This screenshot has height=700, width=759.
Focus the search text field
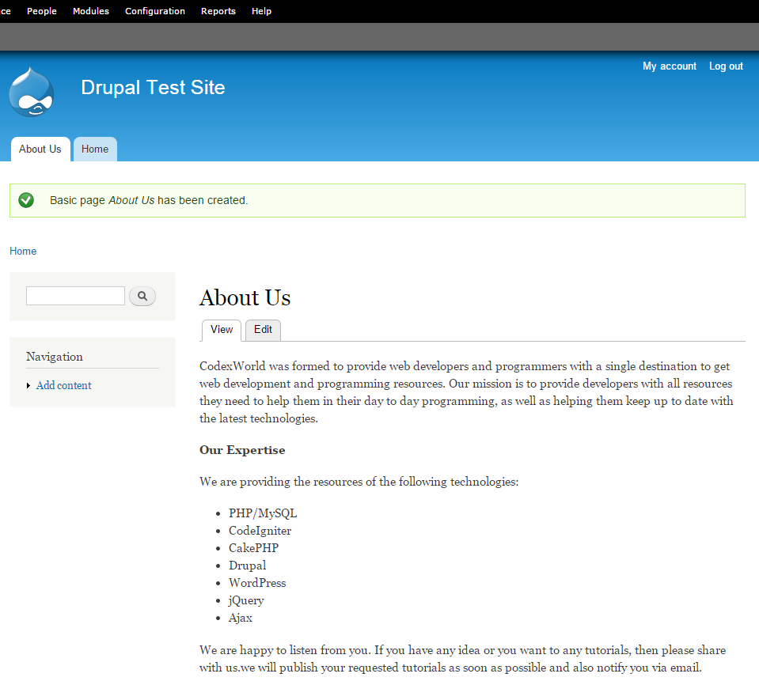coord(75,296)
